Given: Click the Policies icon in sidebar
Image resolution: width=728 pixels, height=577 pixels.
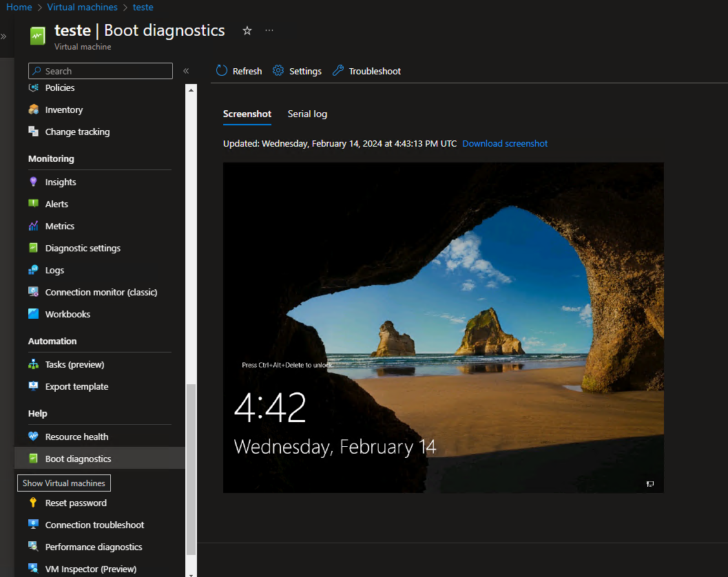Looking at the screenshot, I should coord(34,87).
